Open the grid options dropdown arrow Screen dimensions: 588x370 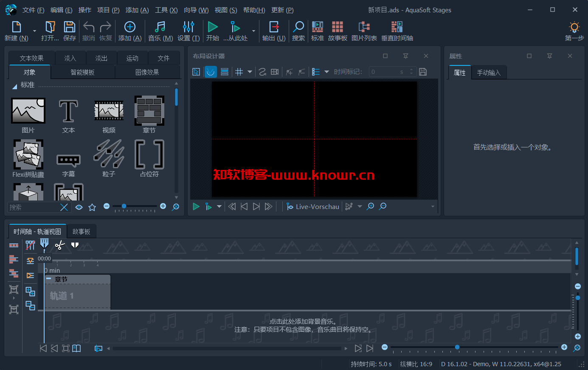pos(250,72)
